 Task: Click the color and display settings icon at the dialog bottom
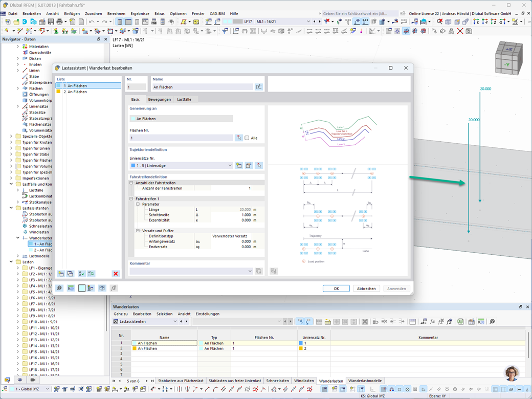91,288
